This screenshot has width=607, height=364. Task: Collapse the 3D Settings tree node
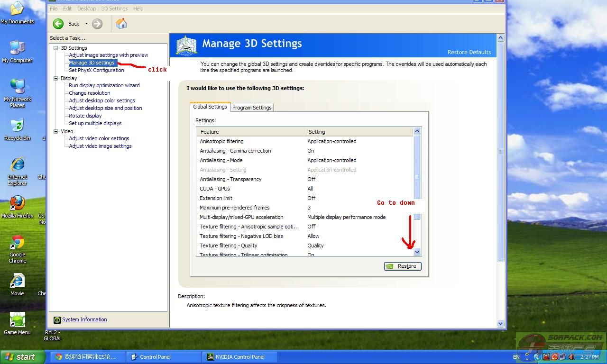click(56, 48)
